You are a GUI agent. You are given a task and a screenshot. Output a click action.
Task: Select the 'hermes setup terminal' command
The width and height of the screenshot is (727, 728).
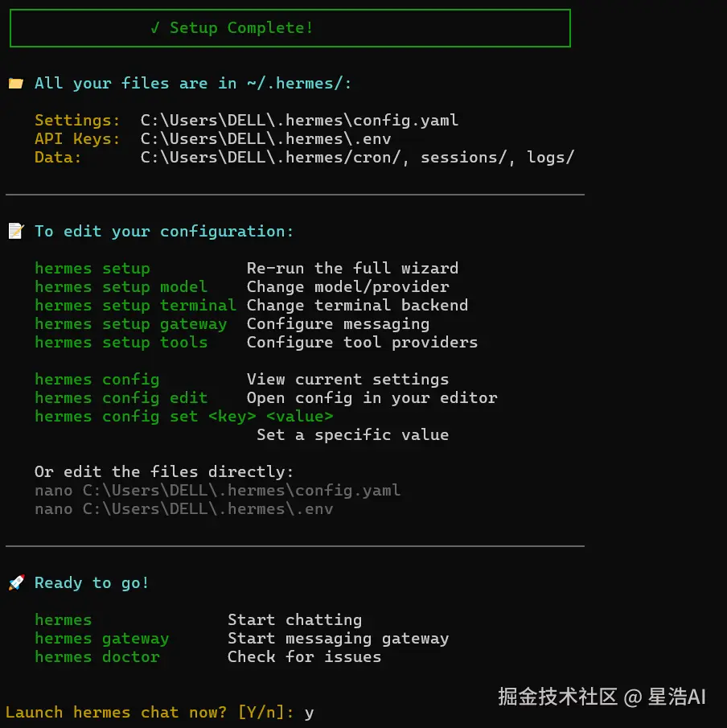(135, 306)
